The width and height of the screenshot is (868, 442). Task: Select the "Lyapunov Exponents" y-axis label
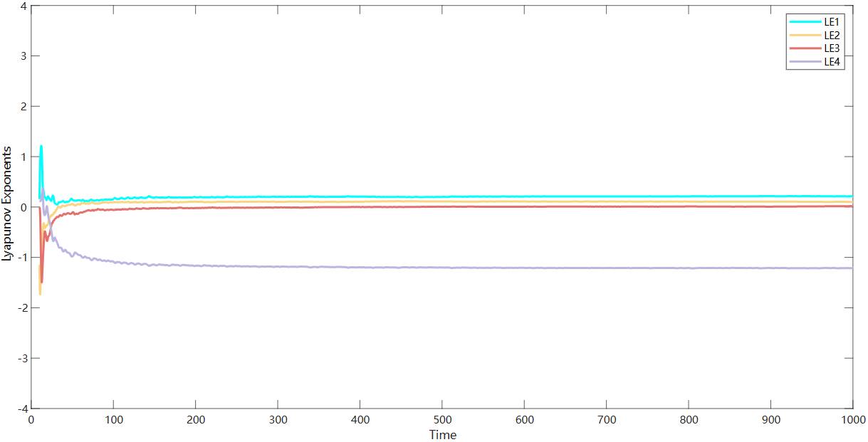pos(7,204)
